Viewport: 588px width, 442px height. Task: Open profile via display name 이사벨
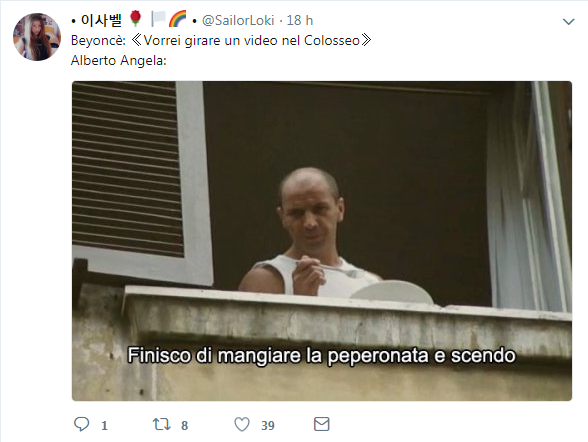101,20
